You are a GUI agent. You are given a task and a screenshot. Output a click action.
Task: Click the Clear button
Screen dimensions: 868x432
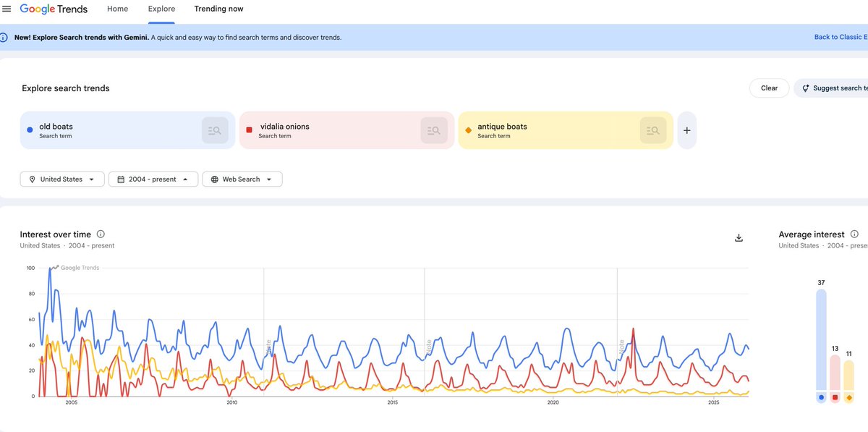coord(769,88)
